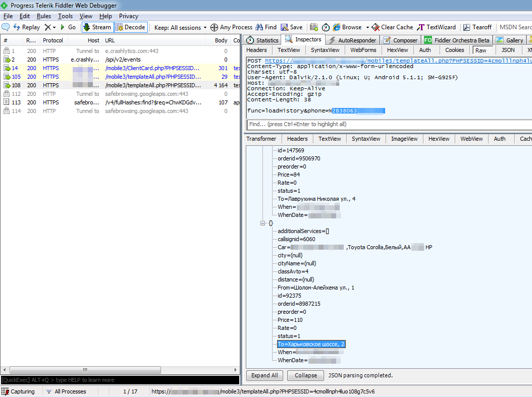Save sessions with the Save button

point(292,27)
